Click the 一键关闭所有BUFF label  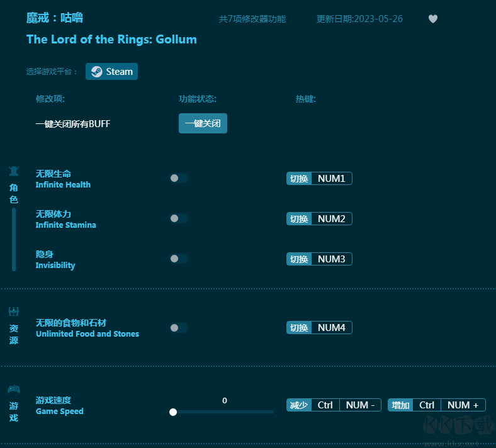click(73, 123)
